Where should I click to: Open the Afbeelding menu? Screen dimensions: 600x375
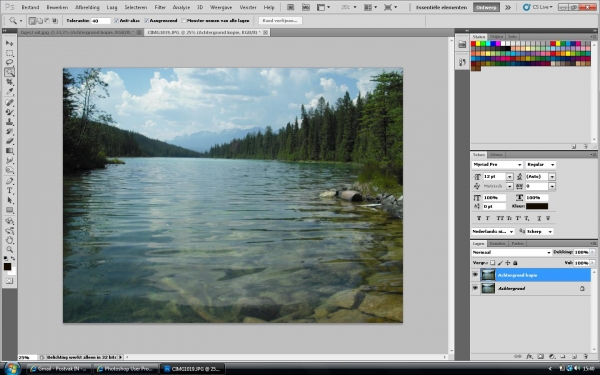tap(87, 7)
